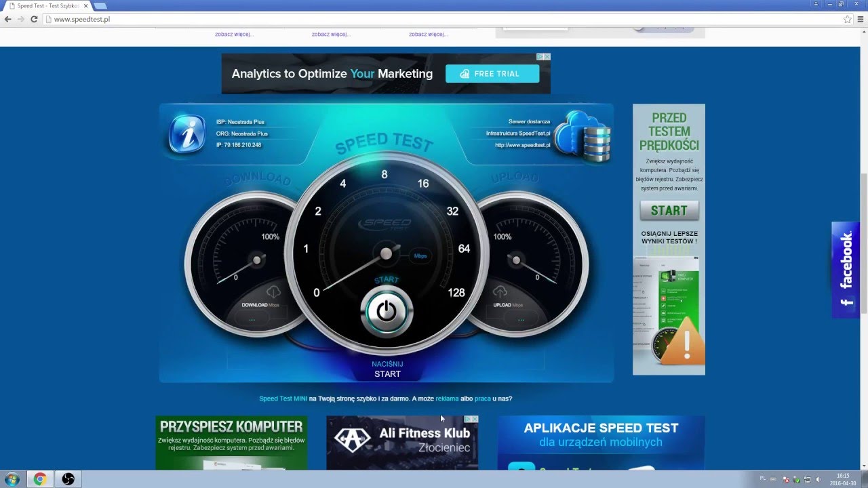Open a new browser tab
Image resolution: width=868 pixels, height=488 pixels.
100,5
